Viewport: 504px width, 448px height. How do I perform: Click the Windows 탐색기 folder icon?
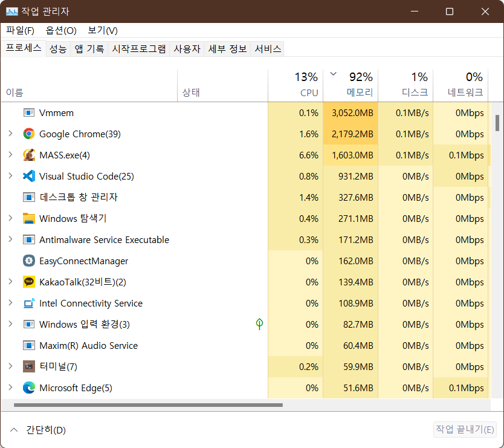[29, 218]
